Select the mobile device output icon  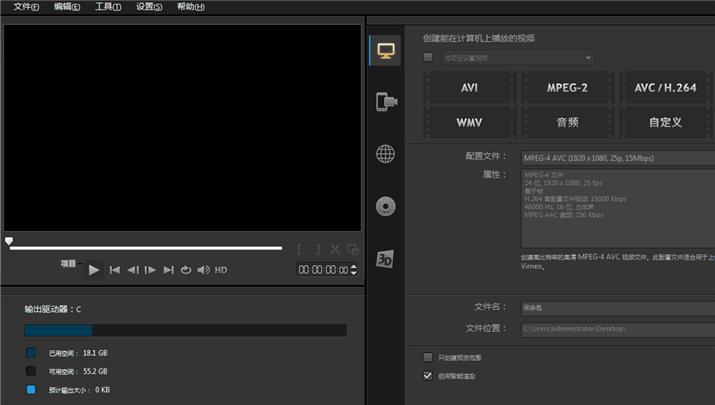coord(386,102)
